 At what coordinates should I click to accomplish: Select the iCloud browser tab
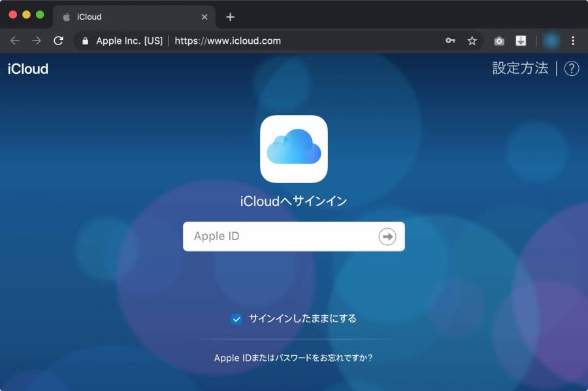(x=134, y=17)
